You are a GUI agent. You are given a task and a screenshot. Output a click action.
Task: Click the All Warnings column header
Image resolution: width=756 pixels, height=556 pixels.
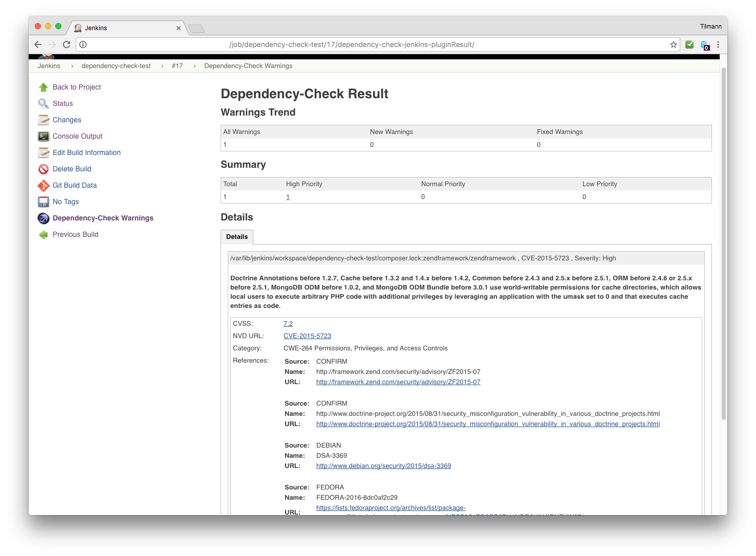[242, 132]
